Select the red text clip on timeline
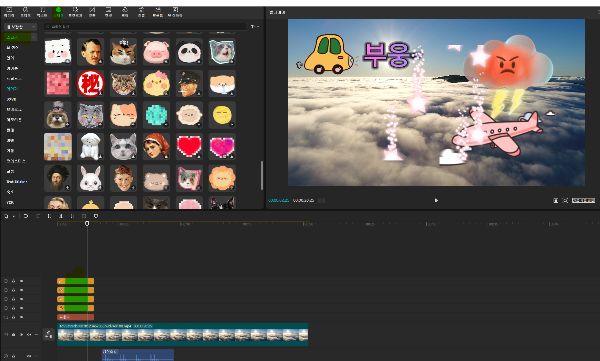 pos(75,317)
